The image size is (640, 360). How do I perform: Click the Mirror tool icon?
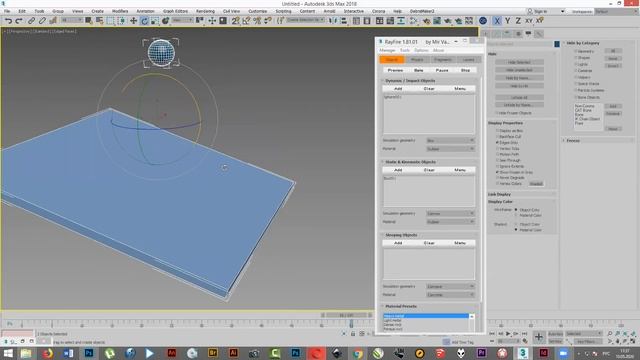click(x=333, y=20)
